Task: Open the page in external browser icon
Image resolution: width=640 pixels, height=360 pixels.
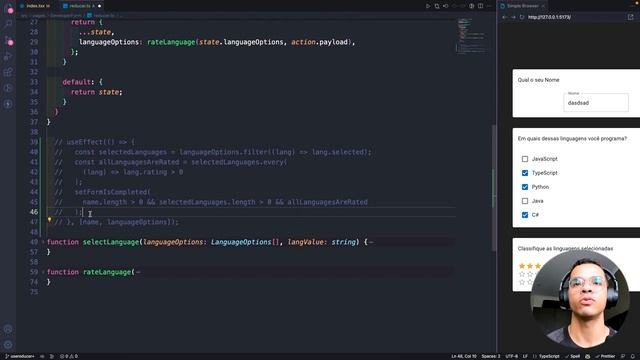Action: click(x=631, y=17)
